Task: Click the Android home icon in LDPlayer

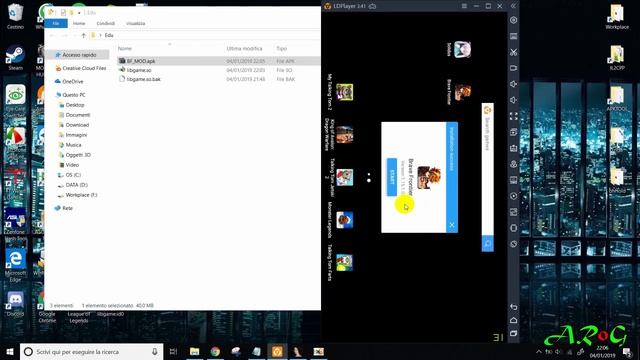Action: pos(514,320)
